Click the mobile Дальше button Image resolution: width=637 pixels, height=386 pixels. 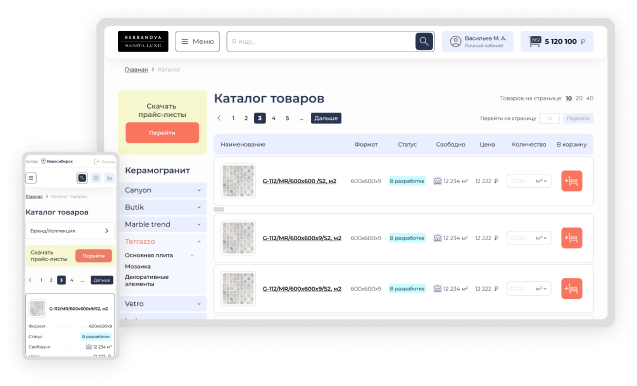tap(102, 280)
